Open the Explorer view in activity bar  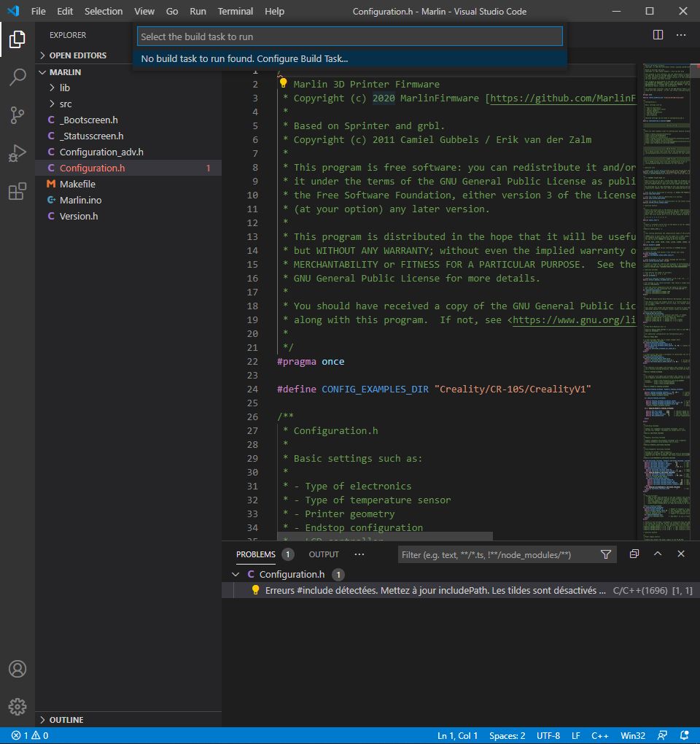[x=17, y=39]
